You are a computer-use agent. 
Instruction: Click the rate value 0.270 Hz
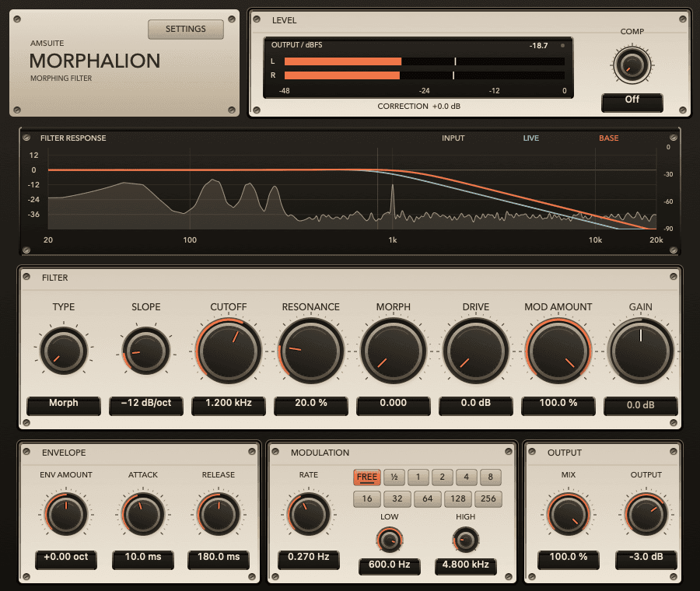coord(309,559)
